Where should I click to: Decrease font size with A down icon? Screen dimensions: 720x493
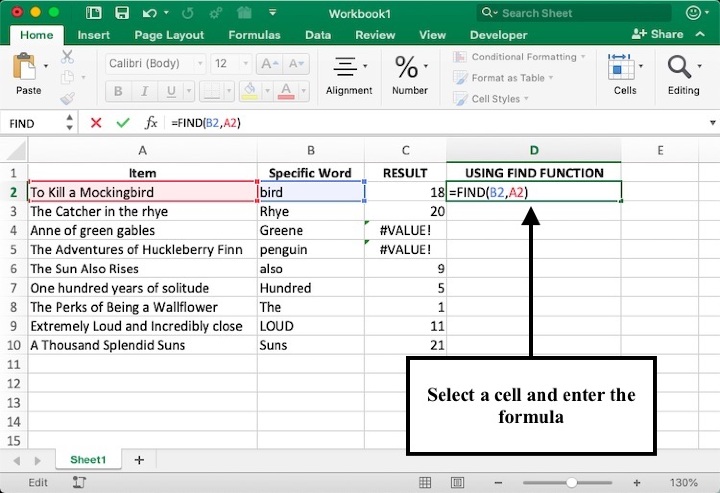coord(296,63)
